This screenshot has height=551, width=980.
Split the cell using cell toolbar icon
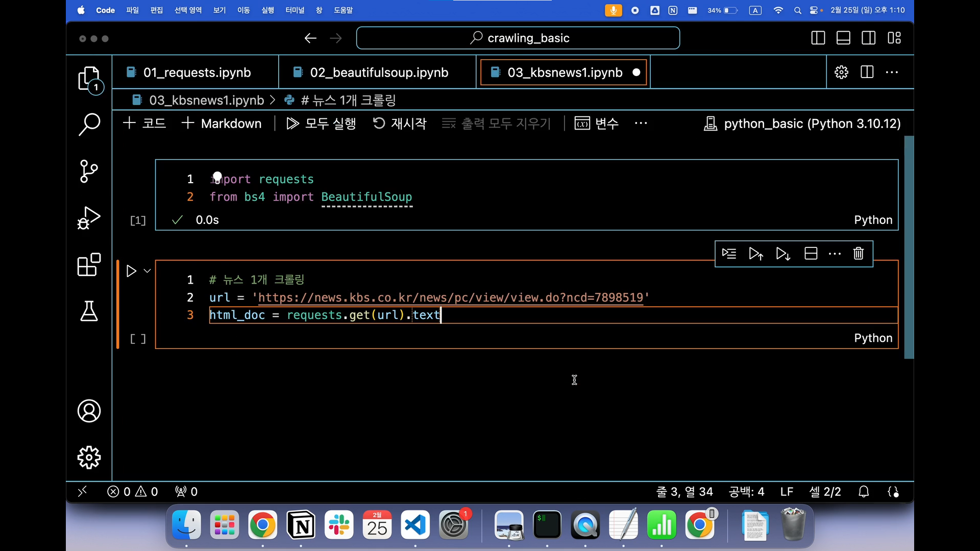point(811,254)
